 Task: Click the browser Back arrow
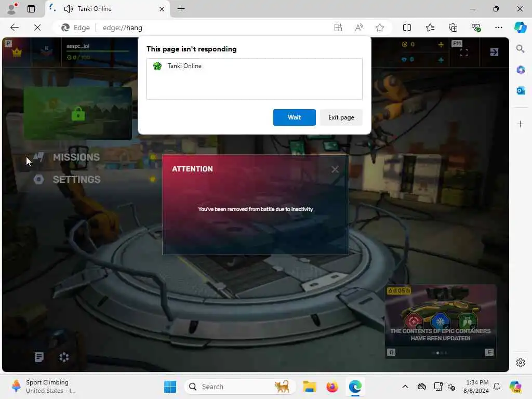tap(15, 28)
